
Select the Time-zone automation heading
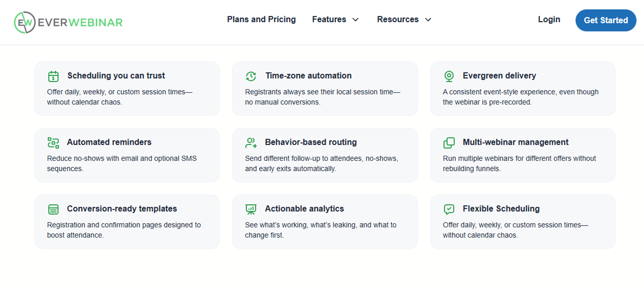click(x=309, y=76)
